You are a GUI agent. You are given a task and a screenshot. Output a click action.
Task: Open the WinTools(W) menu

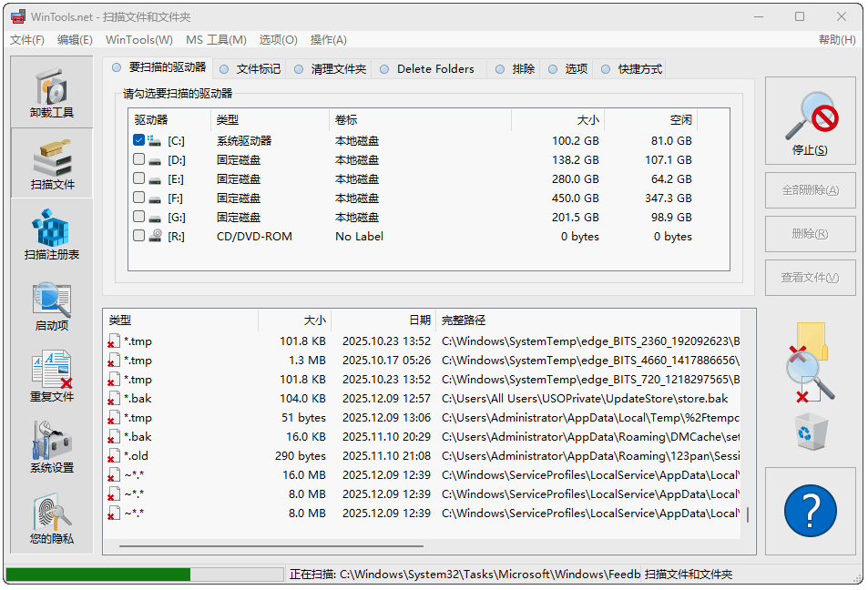[x=138, y=40]
